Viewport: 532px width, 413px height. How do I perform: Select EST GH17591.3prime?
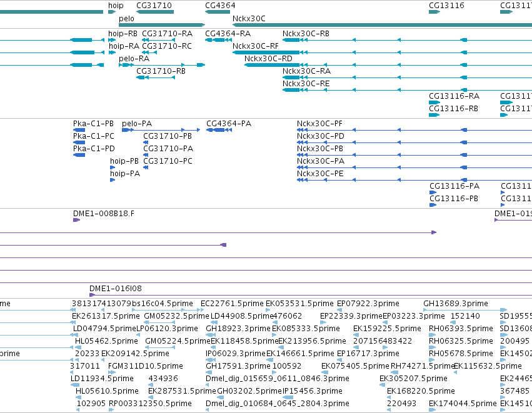238,367
